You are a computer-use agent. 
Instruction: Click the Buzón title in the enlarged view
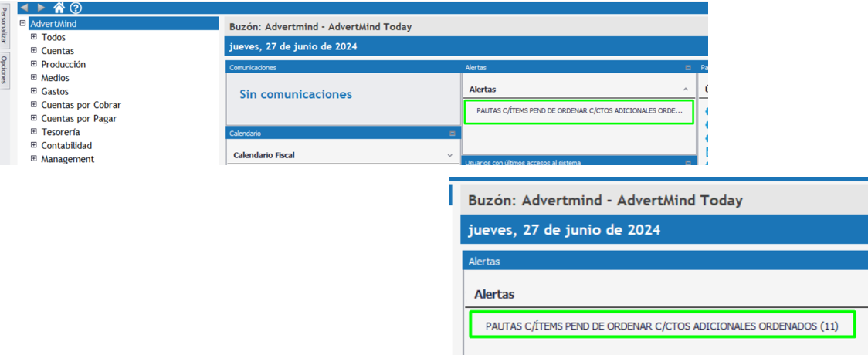tap(605, 200)
